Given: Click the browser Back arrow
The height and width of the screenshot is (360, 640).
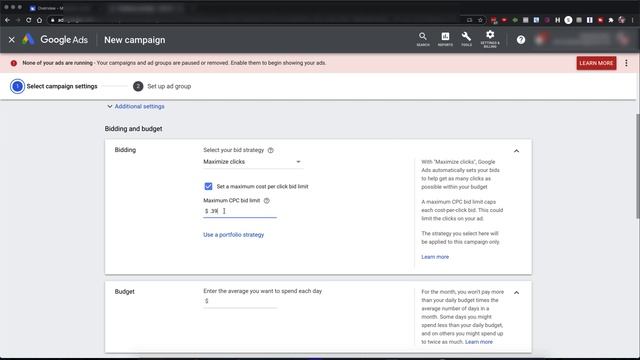Looking at the screenshot, I should tap(7, 20).
